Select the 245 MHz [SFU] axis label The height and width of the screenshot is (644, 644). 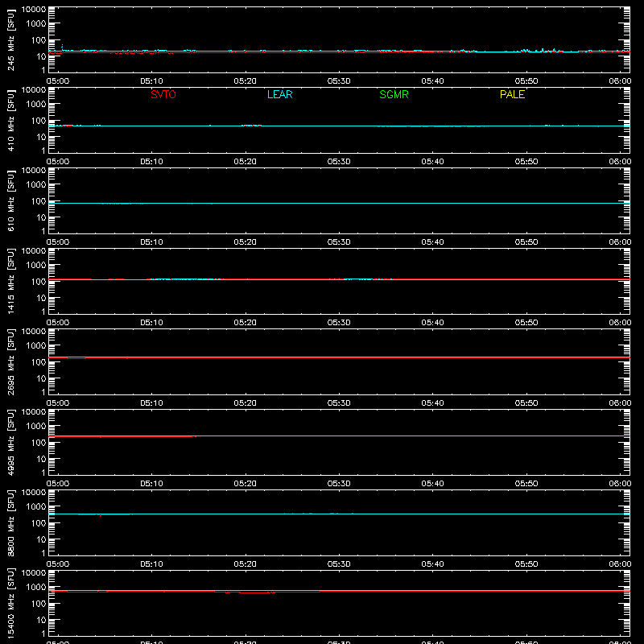(x=10, y=39)
